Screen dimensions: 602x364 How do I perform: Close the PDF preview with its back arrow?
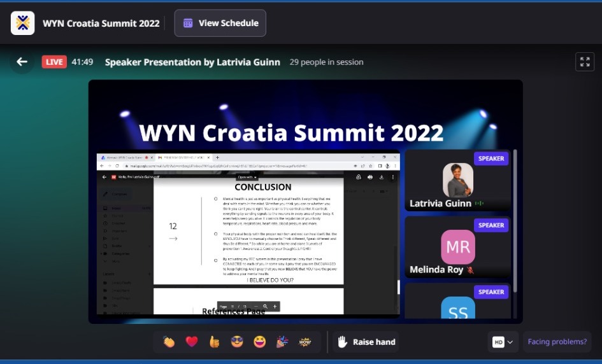pyautogui.click(x=104, y=177)
